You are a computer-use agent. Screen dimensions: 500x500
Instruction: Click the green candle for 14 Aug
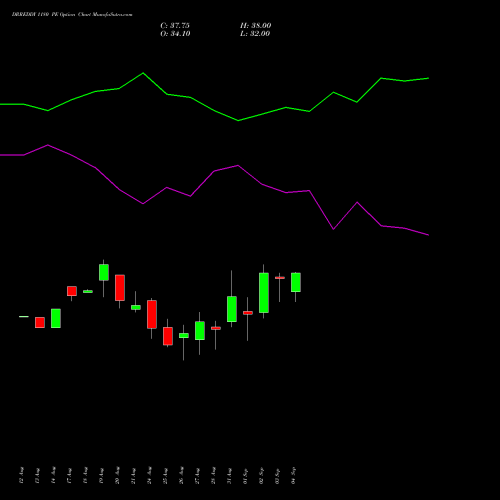(x=56, y=318)
